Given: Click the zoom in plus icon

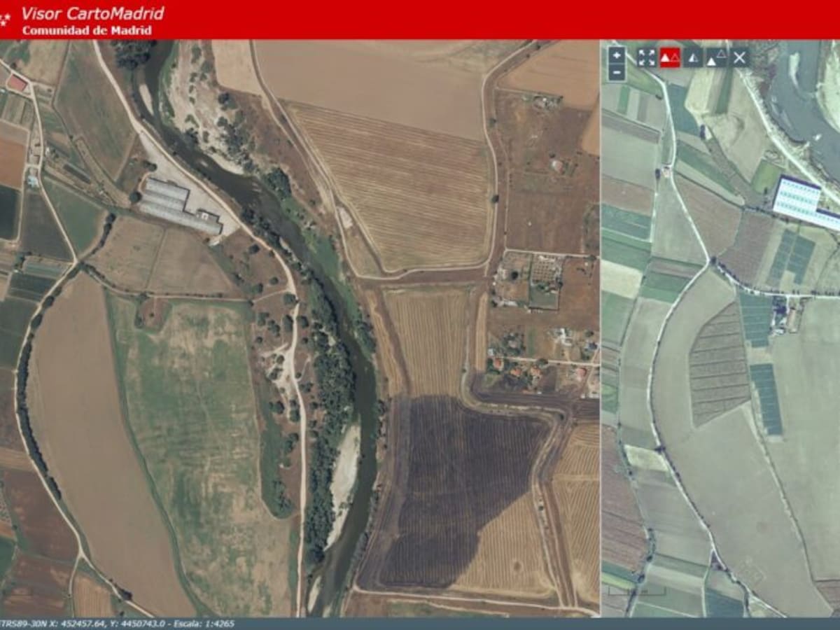Looking at the screenshot, I should [615, 55].
